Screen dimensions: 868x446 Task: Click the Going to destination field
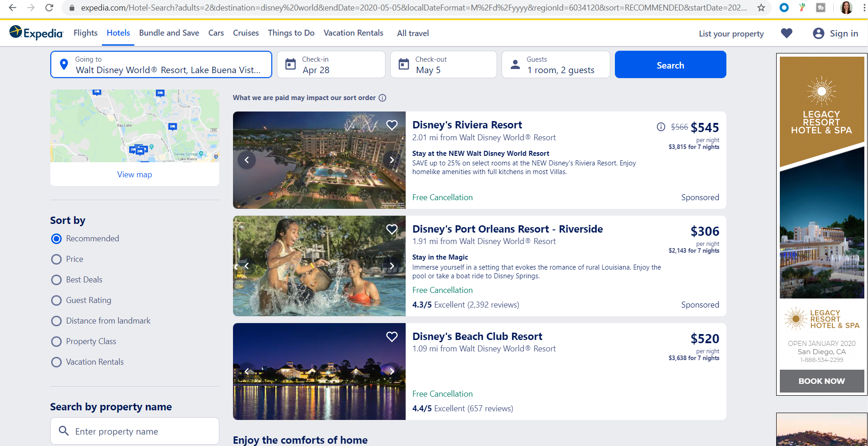click(161, 64)
